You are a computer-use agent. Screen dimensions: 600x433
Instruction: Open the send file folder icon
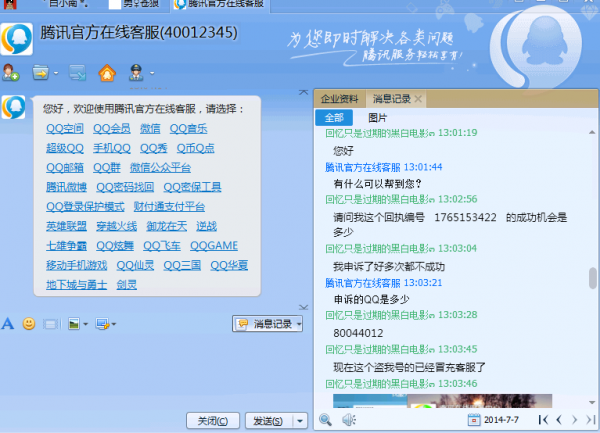[x=41, y=73]
